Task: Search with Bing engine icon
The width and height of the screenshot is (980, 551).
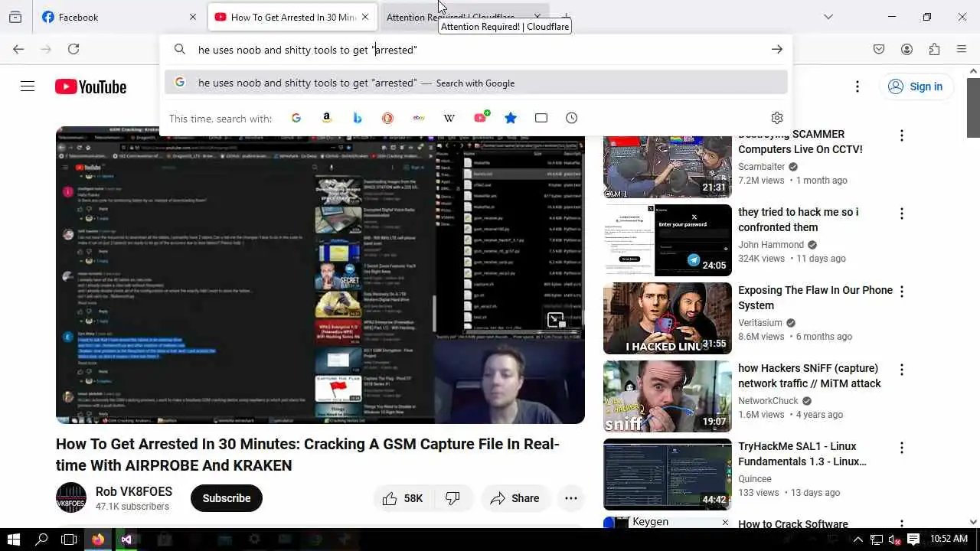Action: tap(358, 118)
